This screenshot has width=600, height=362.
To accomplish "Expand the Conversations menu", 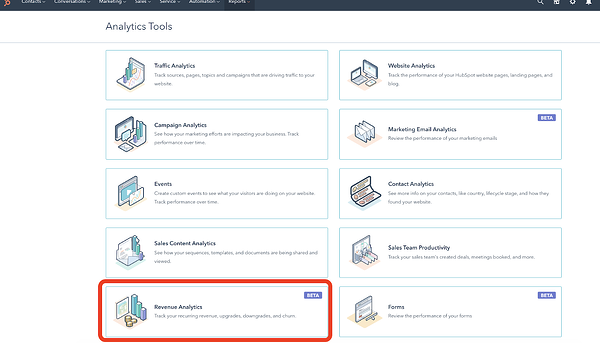I will tap(72, 2).
